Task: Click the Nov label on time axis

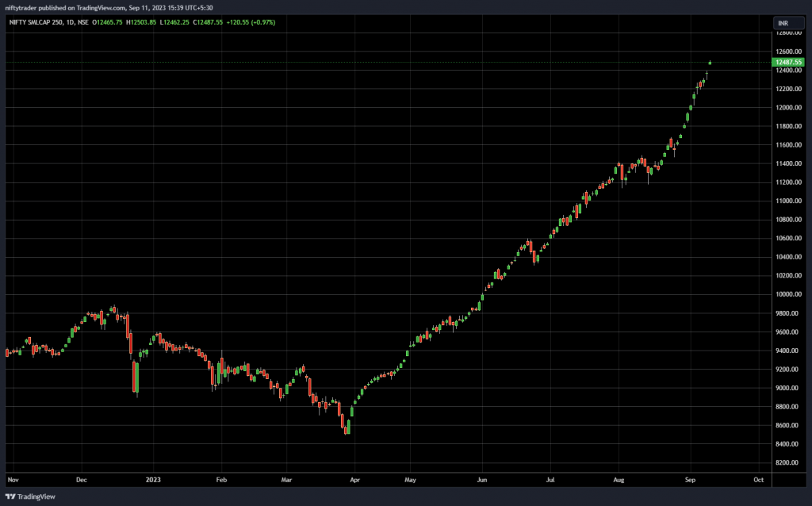Action: 13,480
